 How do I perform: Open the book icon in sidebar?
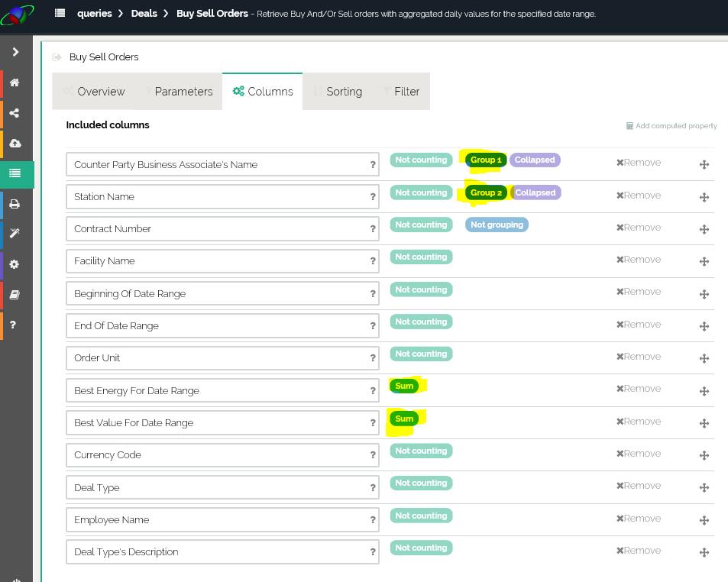pyautogui.click(x=15, y=295)
